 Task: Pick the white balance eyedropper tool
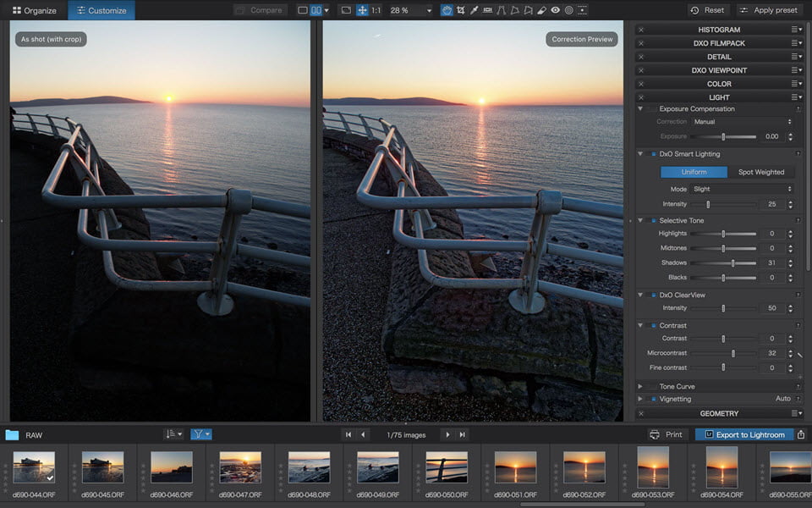(x=474, y=10)
